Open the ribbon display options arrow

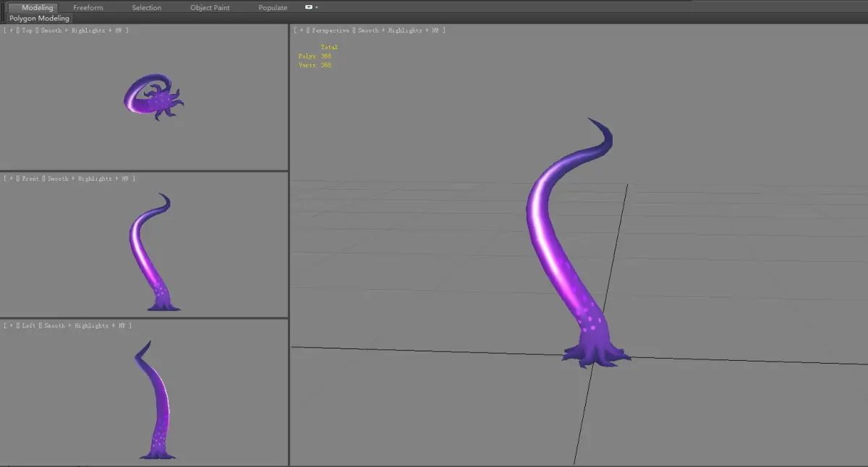click(x=317, y=7)
